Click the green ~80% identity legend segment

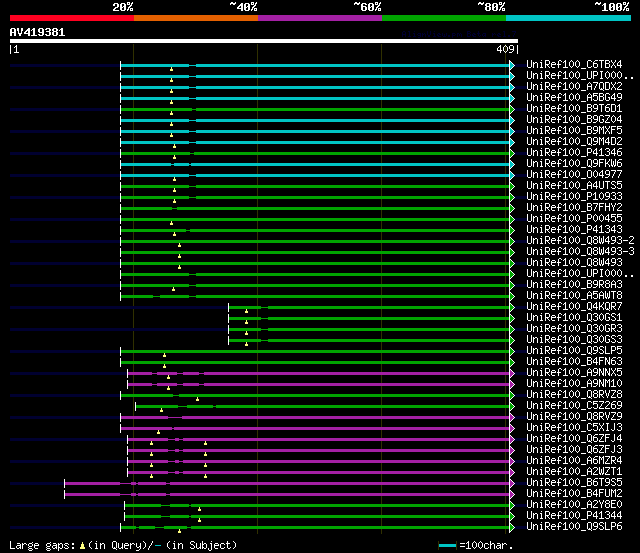click(444, 18)
